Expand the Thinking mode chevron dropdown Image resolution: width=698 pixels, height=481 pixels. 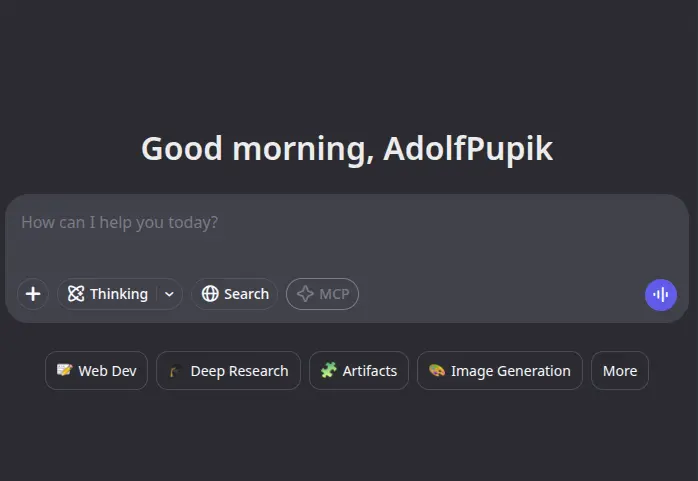(x=169, y=294)
